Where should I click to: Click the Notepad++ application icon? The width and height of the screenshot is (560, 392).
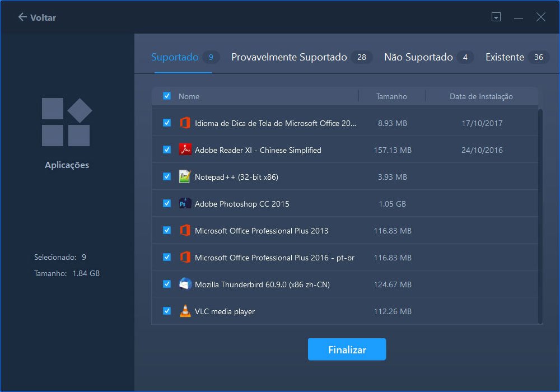[185, 176]
